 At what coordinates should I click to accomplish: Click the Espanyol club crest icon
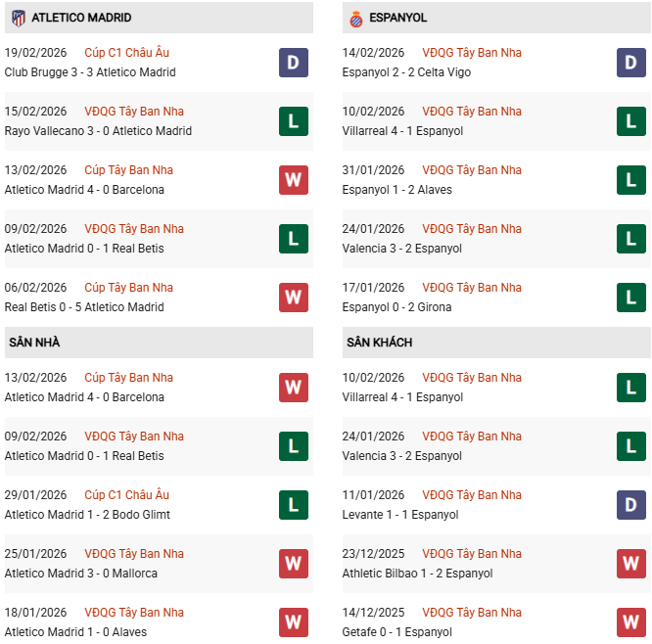tap(355, 18)
